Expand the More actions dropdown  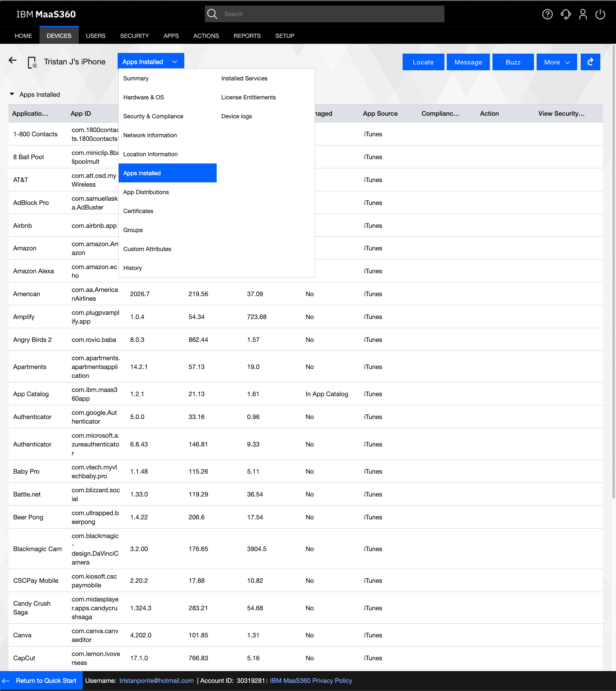[x=557, y=62]
